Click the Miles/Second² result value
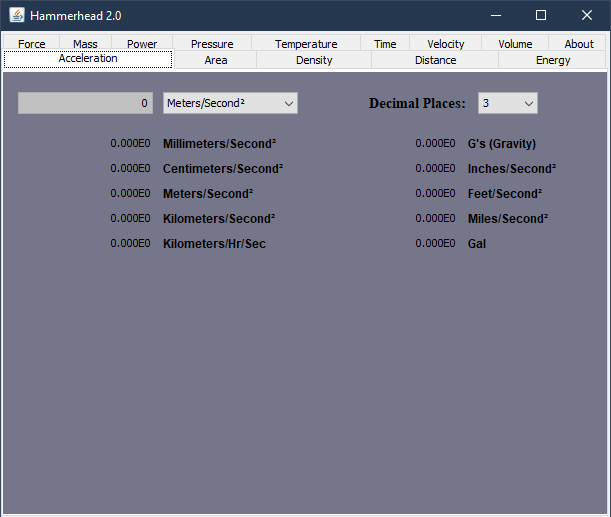Viewport: 611px width, 517px height. coord(435,218)
